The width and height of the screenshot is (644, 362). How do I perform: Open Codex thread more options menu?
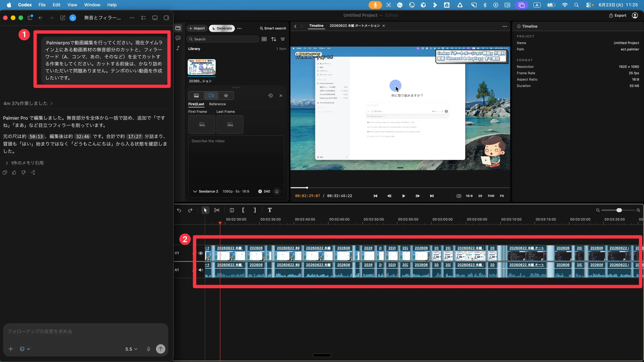[x=132, y=18]
